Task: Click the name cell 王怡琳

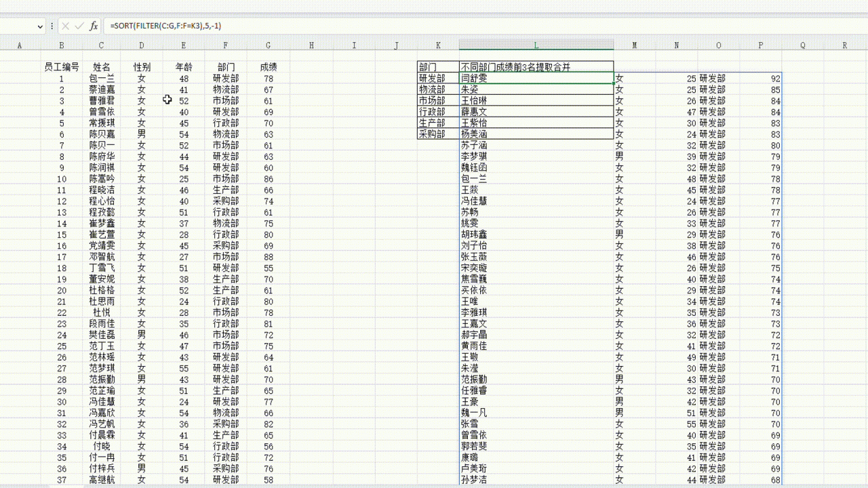Action: click(536, 100)
